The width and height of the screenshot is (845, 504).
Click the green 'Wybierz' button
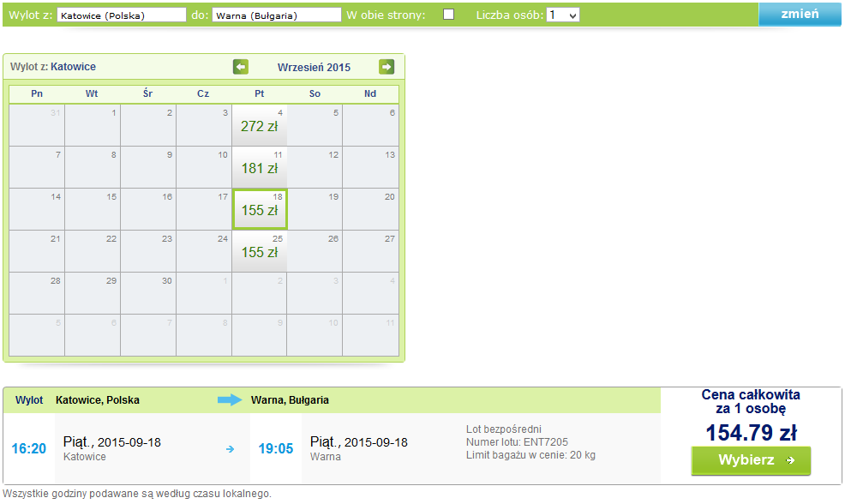pyautogui.click(x=751, y=460)
